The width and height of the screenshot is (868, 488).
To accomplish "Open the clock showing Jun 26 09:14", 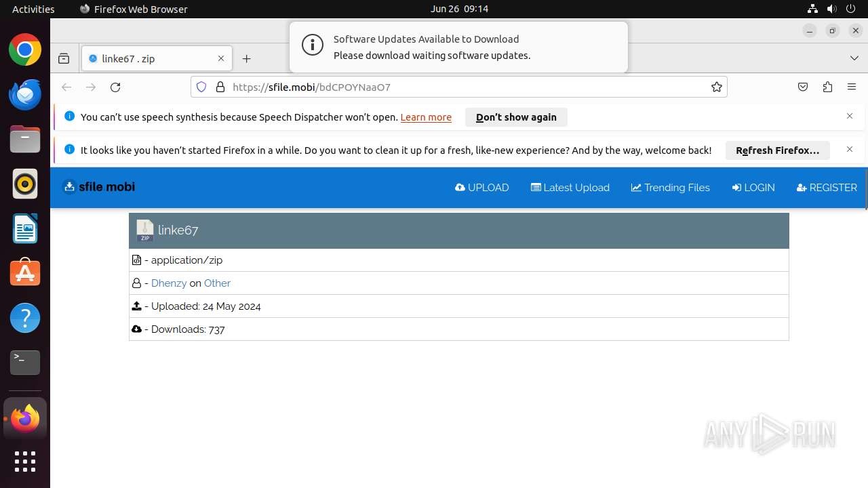I will 459,9.
